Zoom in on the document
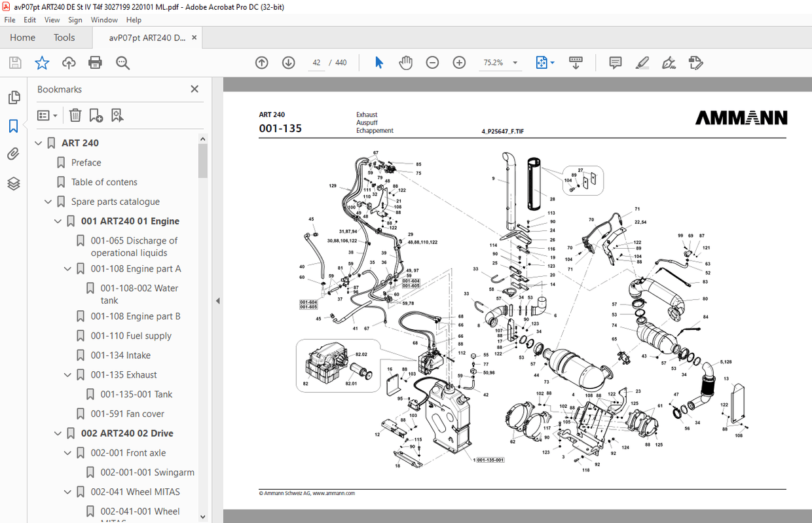The image size is (812, 523). [459, 62]
